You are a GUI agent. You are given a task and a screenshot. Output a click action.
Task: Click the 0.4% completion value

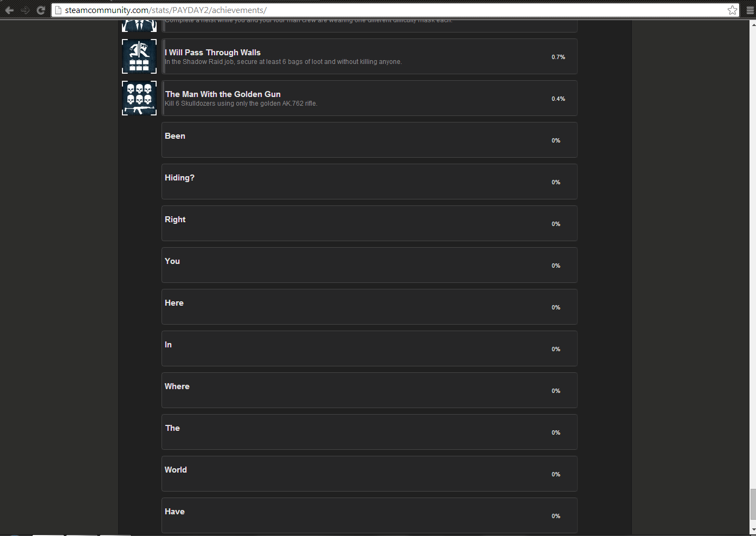click(558, 99)
